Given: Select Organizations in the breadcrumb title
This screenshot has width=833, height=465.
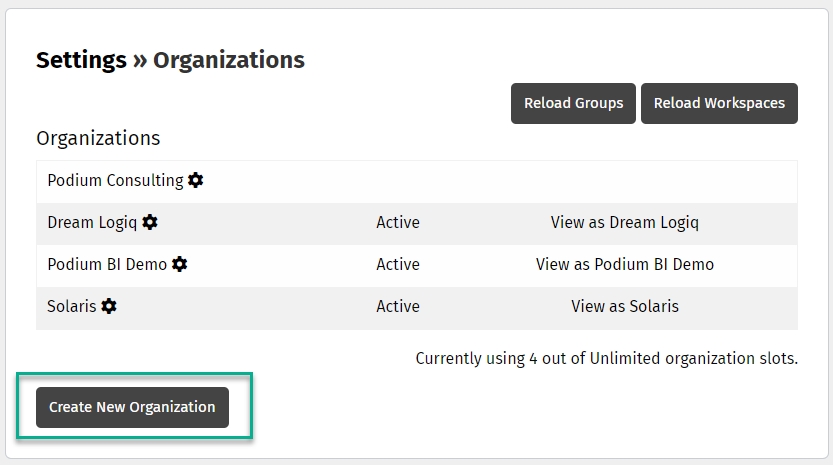Looking at the screenshot, I should 228,60.
